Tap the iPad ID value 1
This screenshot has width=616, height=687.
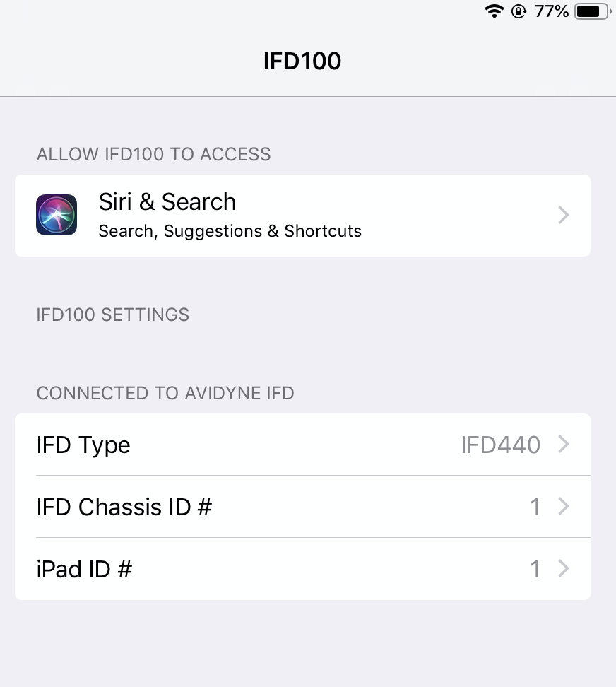pyautogui.click(x=535, y=569)
